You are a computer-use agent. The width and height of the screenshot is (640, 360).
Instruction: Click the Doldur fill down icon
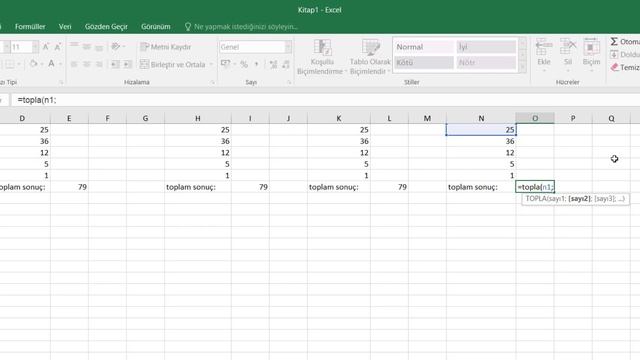[x=614, y=54]
